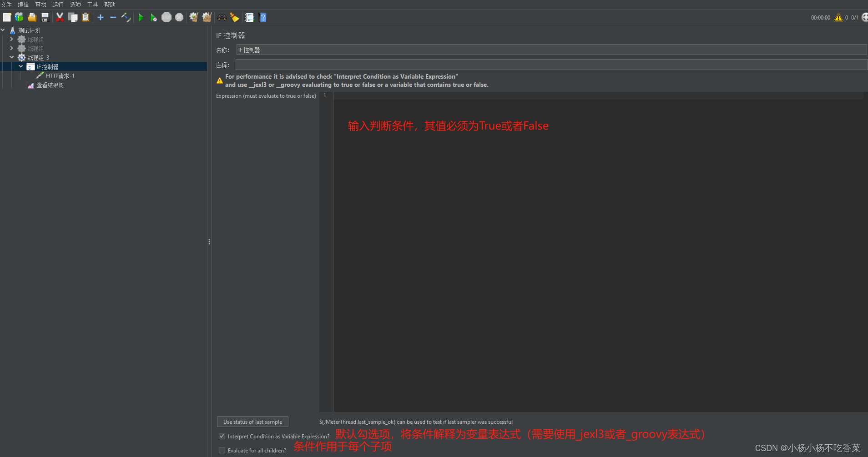Screen dimensions: 868x457
Task: Open the 帮助 menu
Action: [x=110, y=5]
